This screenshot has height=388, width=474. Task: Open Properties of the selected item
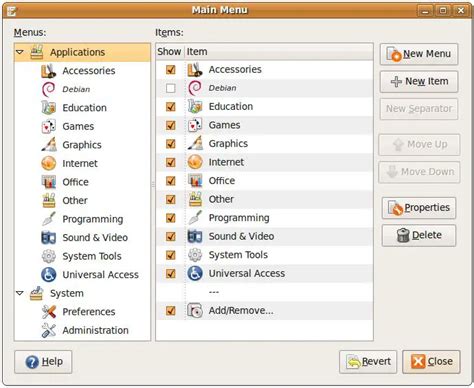point(419,208)
